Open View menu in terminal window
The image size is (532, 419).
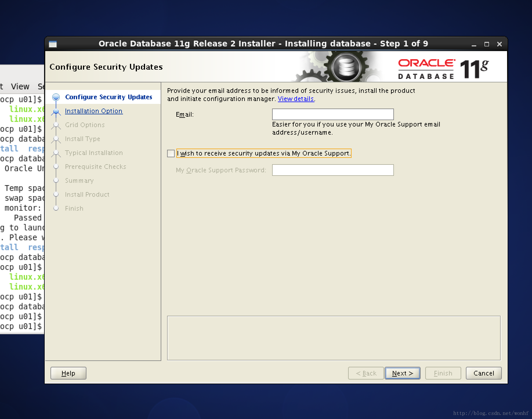tap(20, 86)
